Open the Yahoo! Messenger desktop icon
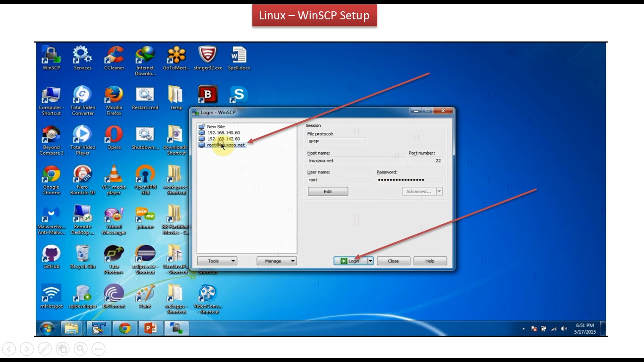644x362 pixels. point(114,220)
